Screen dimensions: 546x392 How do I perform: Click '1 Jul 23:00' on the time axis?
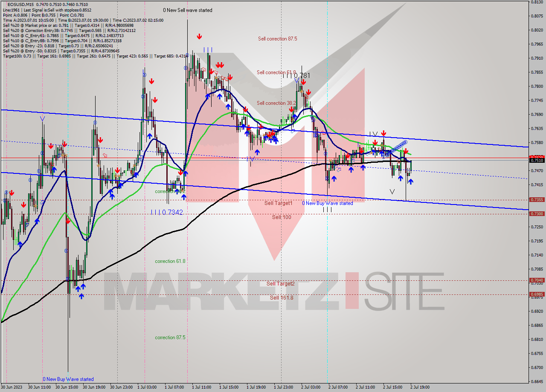click(285, 387)
